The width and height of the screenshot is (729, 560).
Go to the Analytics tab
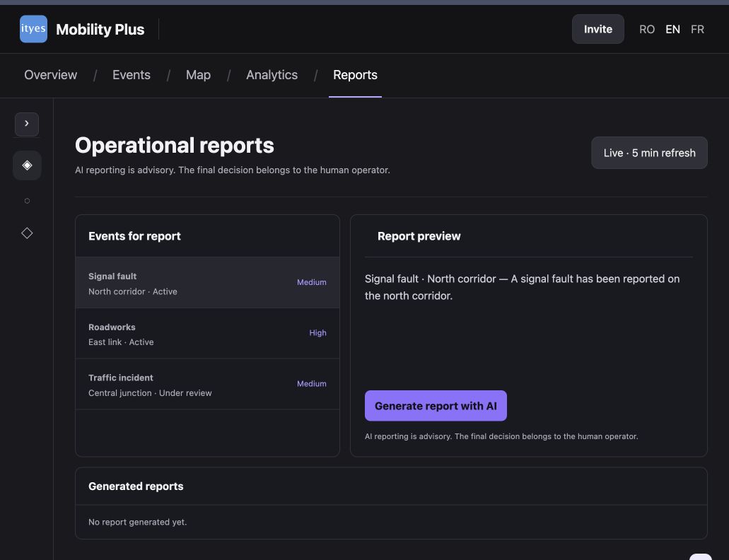click(272, 75)
